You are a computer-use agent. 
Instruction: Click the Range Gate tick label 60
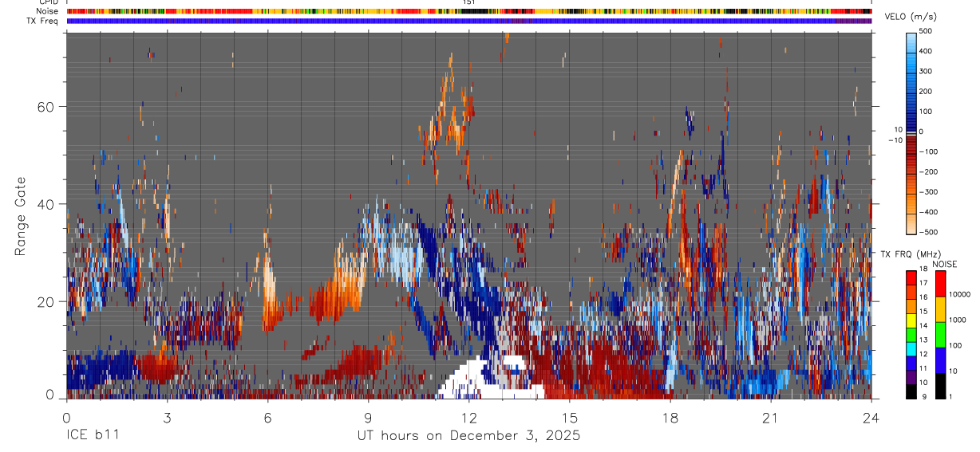47,106
